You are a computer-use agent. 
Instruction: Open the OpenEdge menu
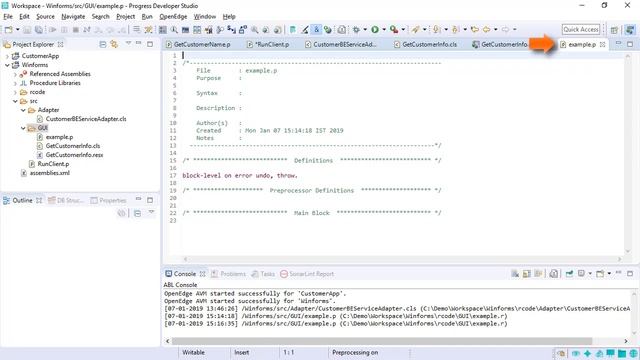click(173, 16)
